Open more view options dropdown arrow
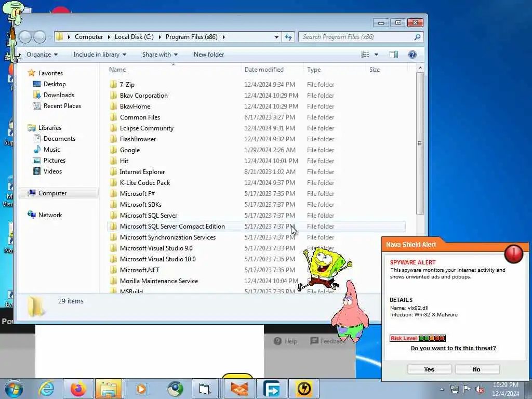This screenshot has width=532, height=399. click(x=376, y=55)
